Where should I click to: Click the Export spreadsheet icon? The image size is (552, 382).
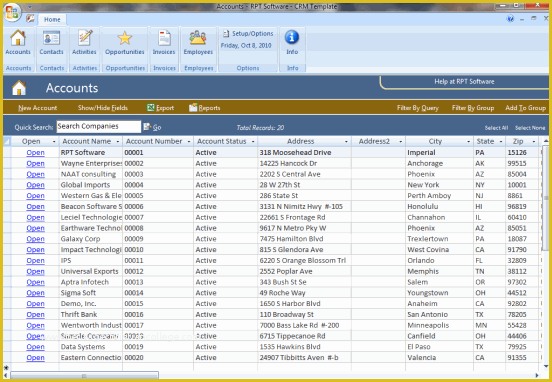(151, 108)
